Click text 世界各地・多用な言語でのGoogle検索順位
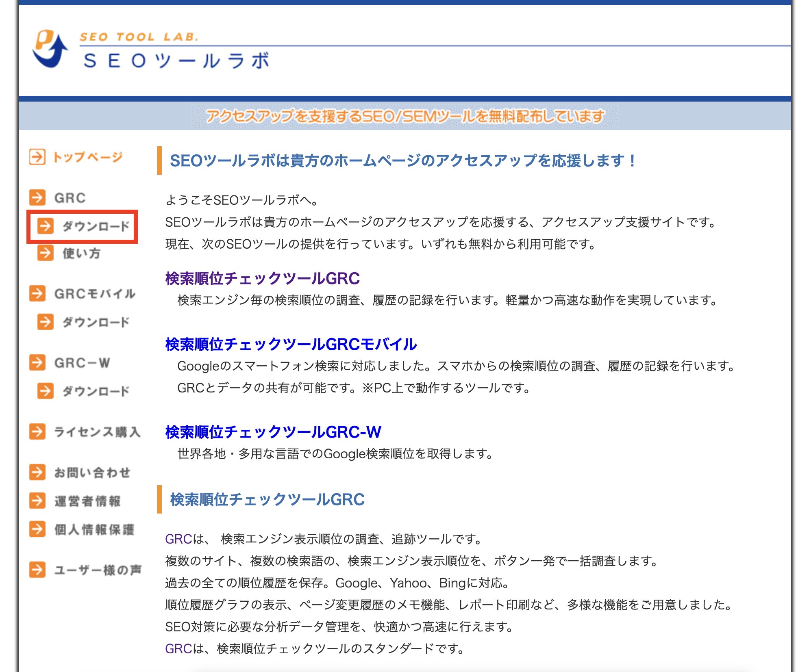The image size is (809, 672). coord(336,453)
